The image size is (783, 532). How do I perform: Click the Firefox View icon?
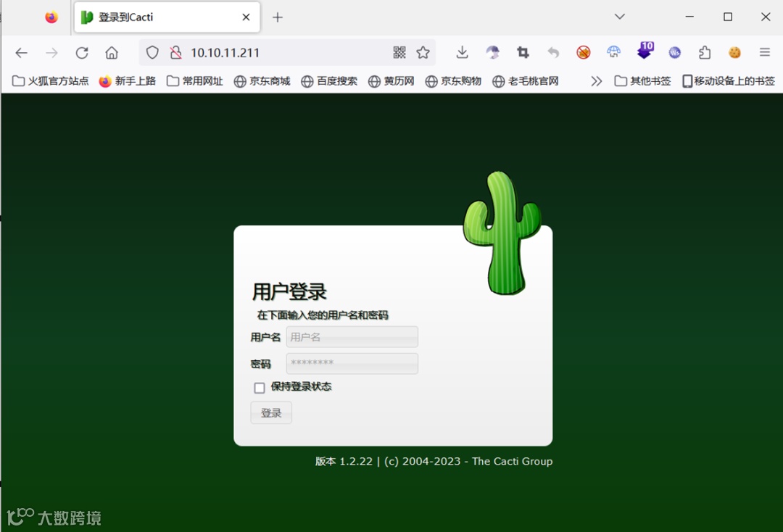pyautogui.click(x=51, y=17)
